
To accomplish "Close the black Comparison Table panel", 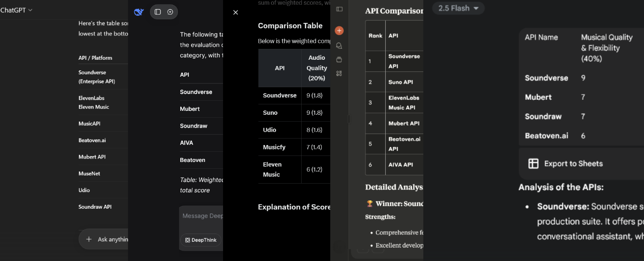I will point(236,12).
